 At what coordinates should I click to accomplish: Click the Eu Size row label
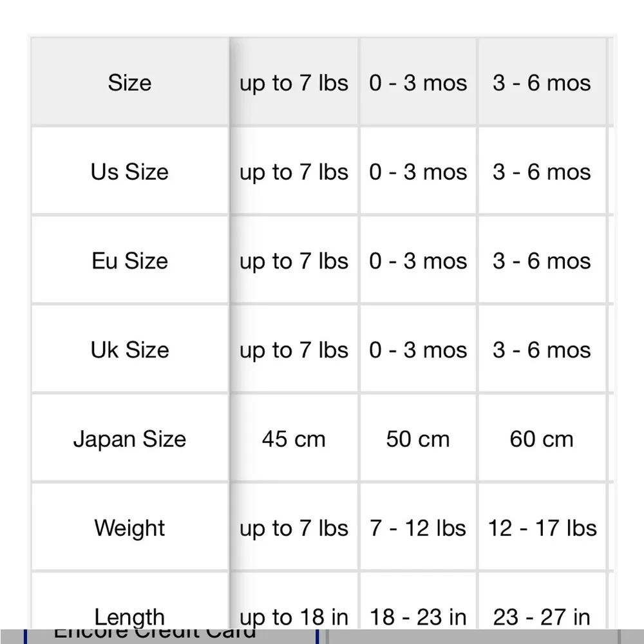click(x=130, y=260)
